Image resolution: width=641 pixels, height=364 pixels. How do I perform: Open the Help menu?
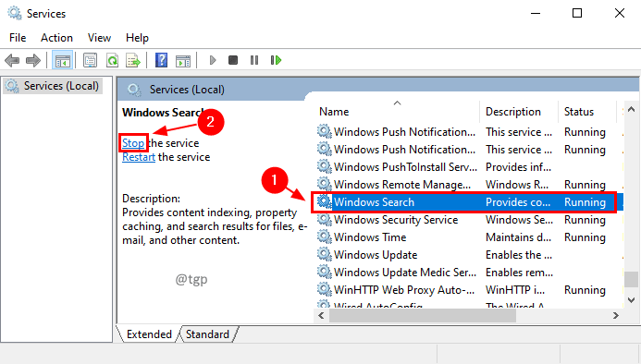point(137,38)
